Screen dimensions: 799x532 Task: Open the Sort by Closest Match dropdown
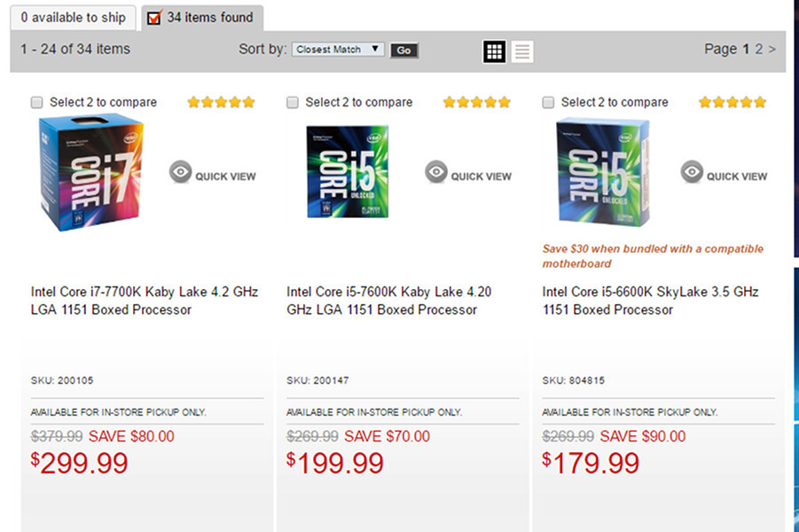(x=338, y=50)
